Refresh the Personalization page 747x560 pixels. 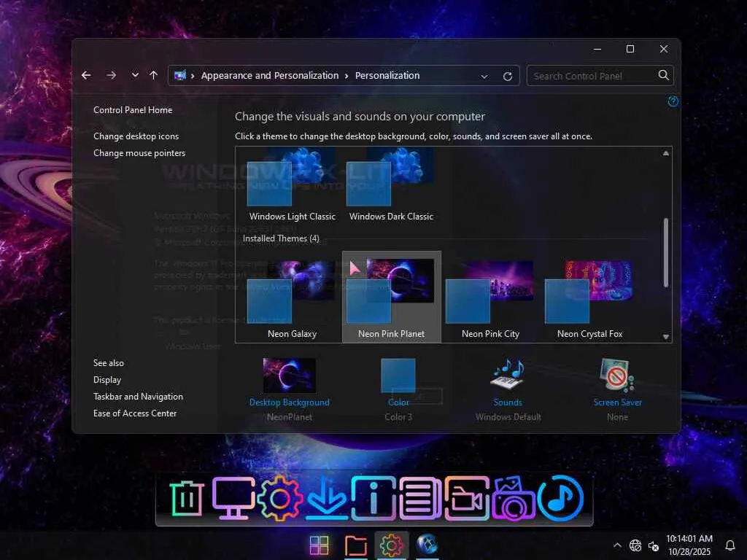(508, 76)
